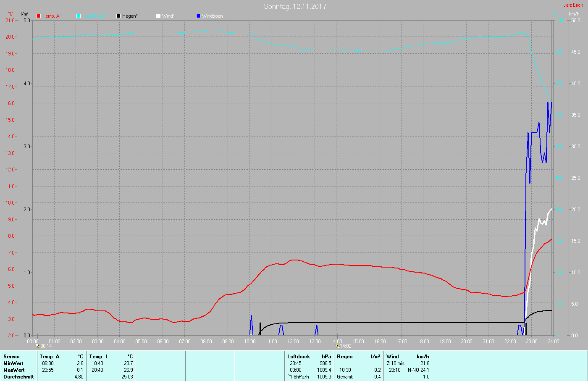Image resolution: width=588 pixels, height=381 pixels.
Task: Click the cyan Feuchte A. legend swatch
Action: 79,16
